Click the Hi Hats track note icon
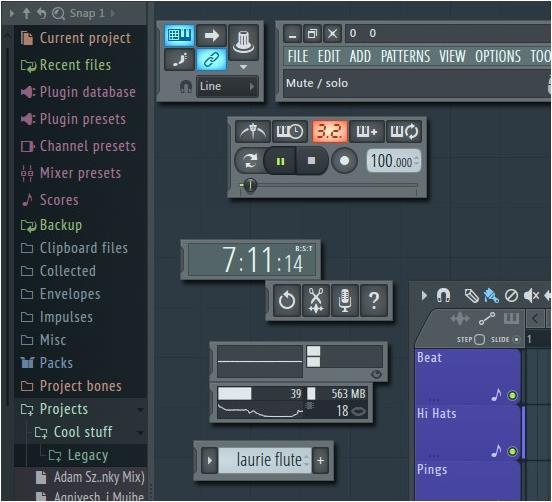552x502 pixels. (x=496, y=451)
